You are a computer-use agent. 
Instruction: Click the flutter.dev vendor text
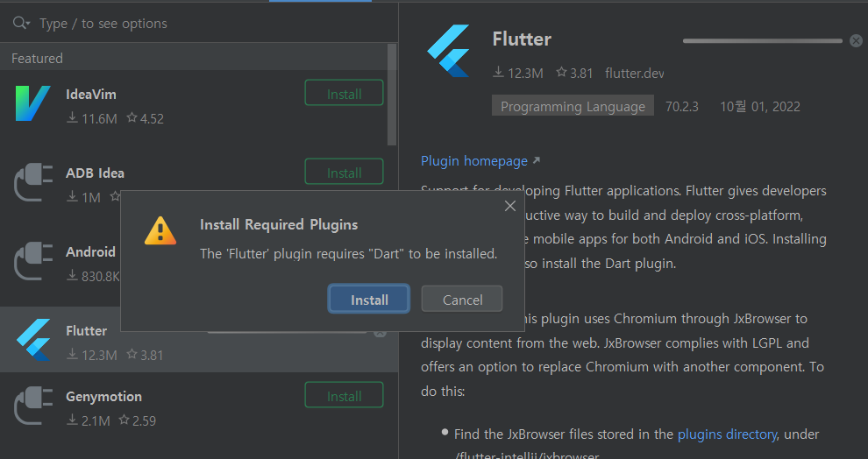pos(635,73)
